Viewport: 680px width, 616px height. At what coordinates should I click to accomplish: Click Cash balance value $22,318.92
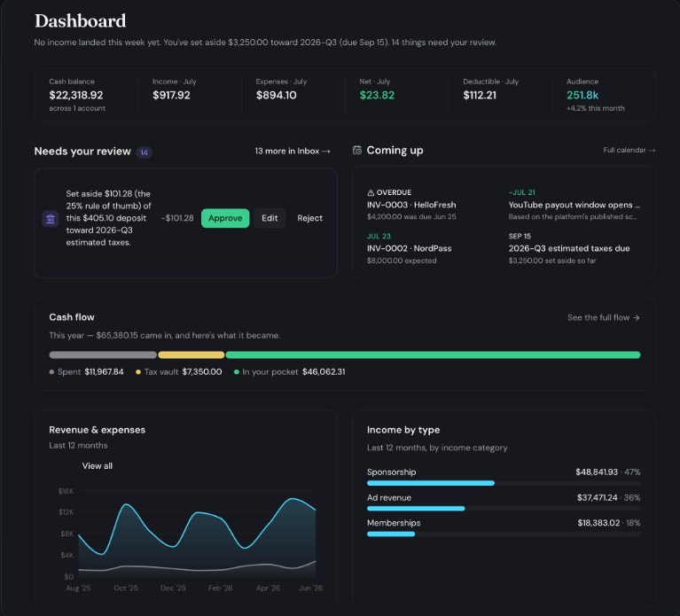[76, 95]
